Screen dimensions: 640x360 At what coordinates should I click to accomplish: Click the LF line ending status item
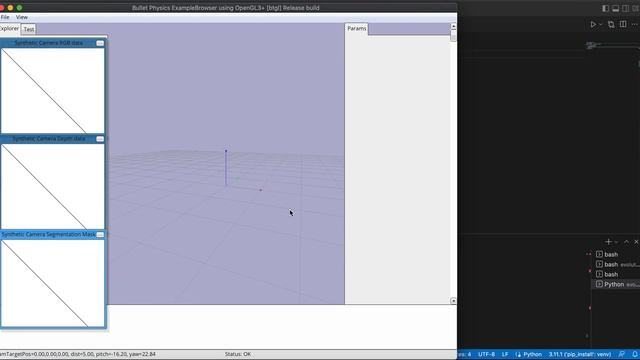tap(505, 354)
